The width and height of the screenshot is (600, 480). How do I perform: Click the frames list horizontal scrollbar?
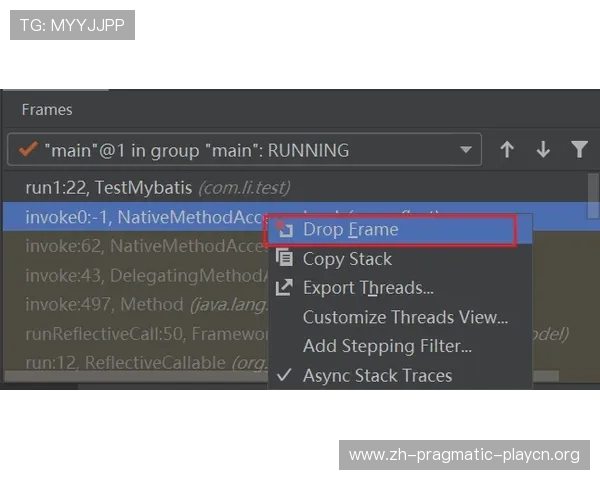pyautogui.click(x=136, y=376)
